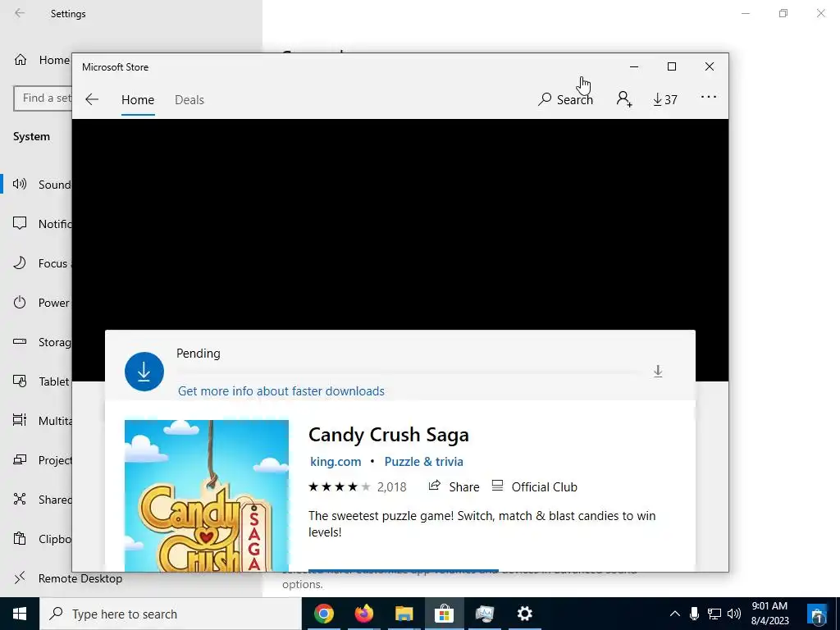Click the Find a setting search box
840x630 pixels.
43,98
